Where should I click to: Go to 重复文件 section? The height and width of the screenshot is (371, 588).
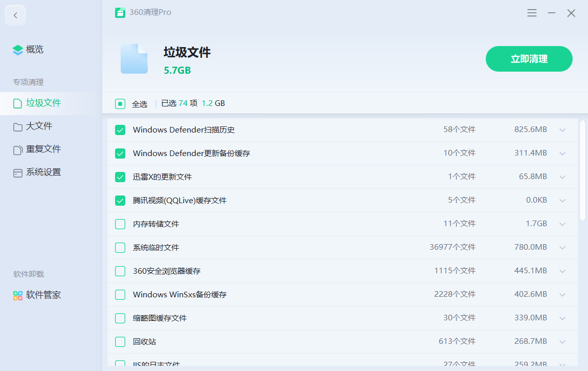[x=43, y=149]
